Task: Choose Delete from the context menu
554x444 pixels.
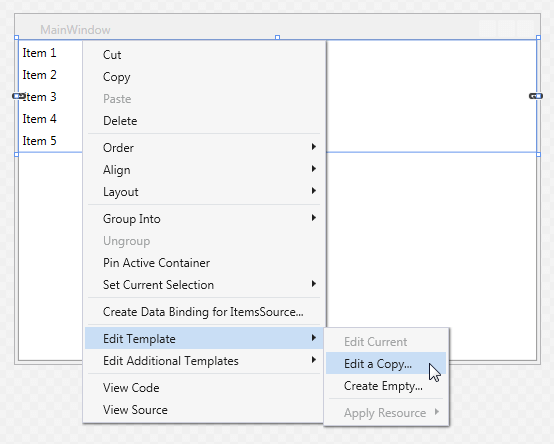Action: pos(204,121)
